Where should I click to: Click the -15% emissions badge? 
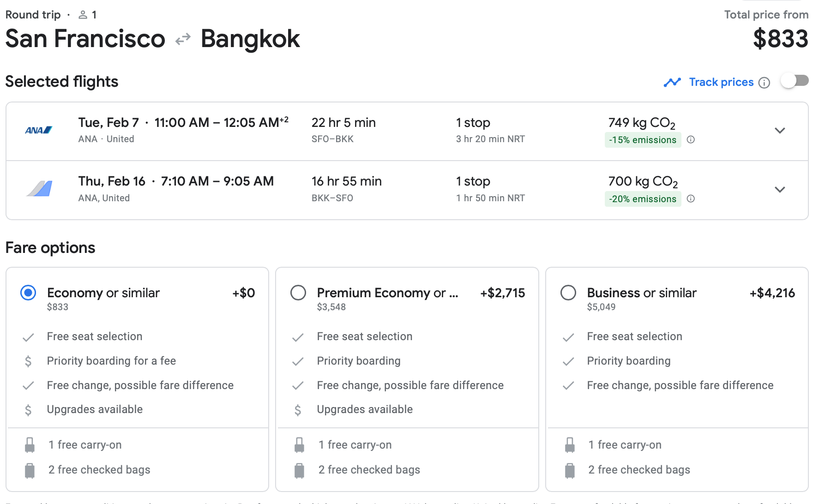(x=642, y=140)
